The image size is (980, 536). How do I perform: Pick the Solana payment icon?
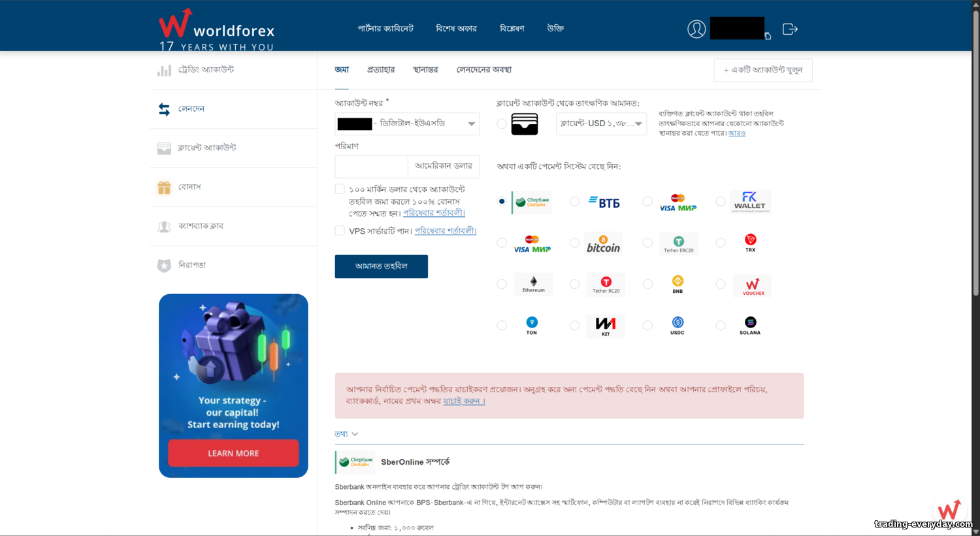[x=750, y=325]
